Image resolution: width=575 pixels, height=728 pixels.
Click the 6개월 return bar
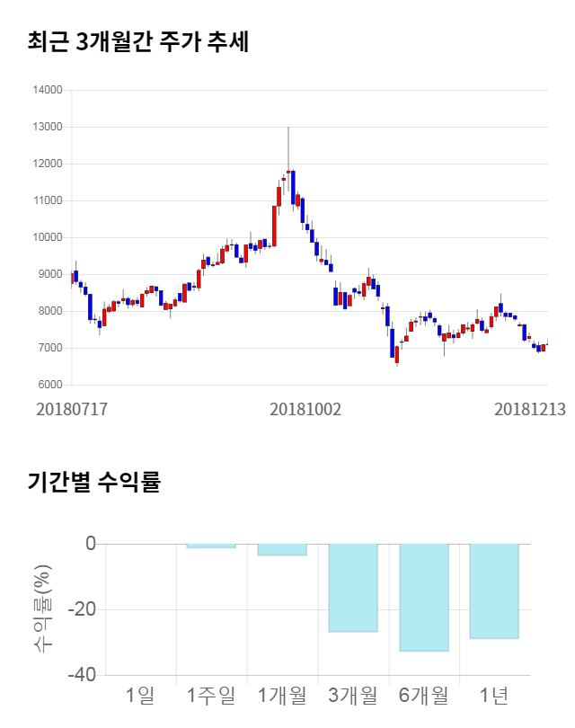coord(424,597)
